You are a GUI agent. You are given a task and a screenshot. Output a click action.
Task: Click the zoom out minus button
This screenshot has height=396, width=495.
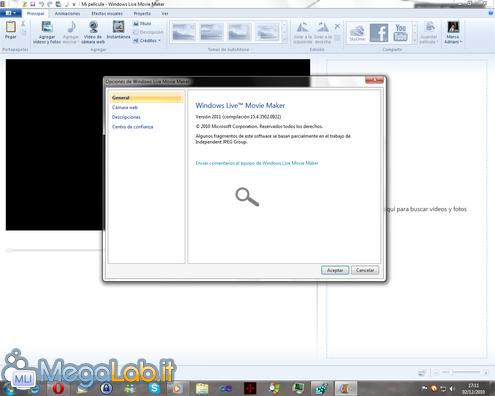click(436, 373)
